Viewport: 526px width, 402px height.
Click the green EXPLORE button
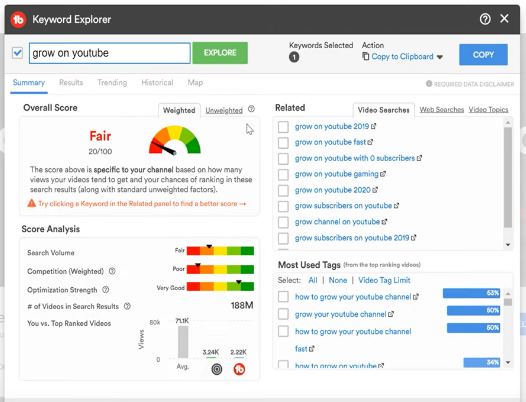220,53
